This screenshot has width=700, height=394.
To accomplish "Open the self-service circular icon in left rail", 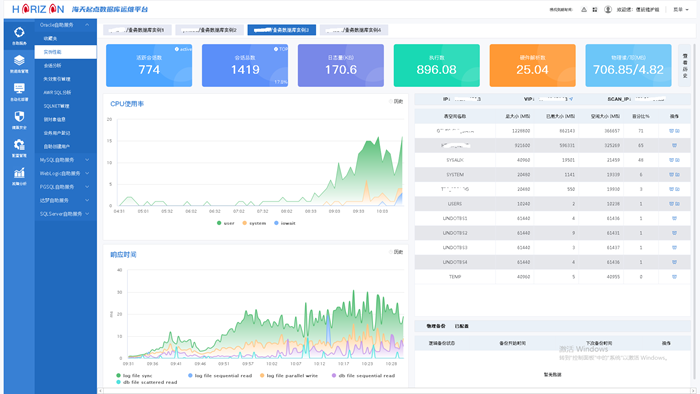I will tap(19, 32).
